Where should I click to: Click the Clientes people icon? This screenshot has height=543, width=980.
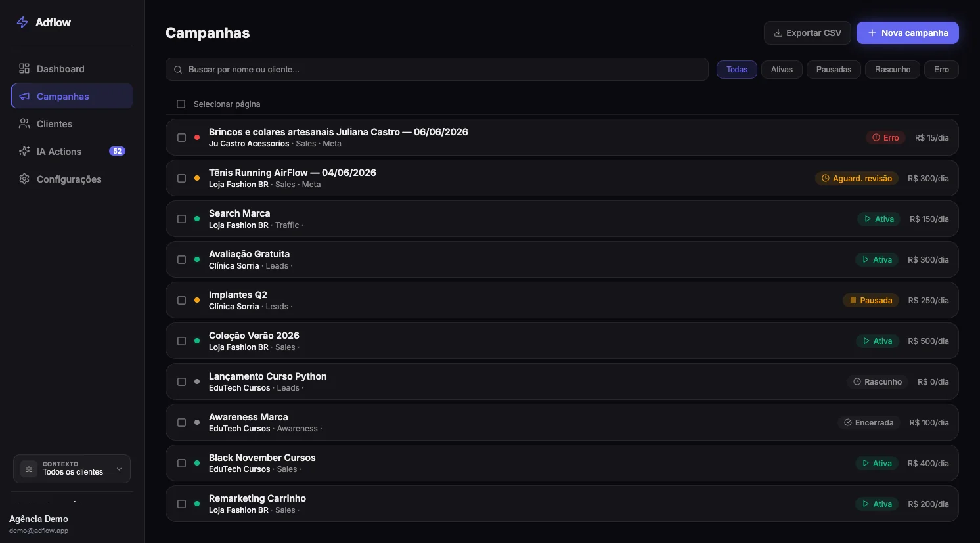[24, 123]
